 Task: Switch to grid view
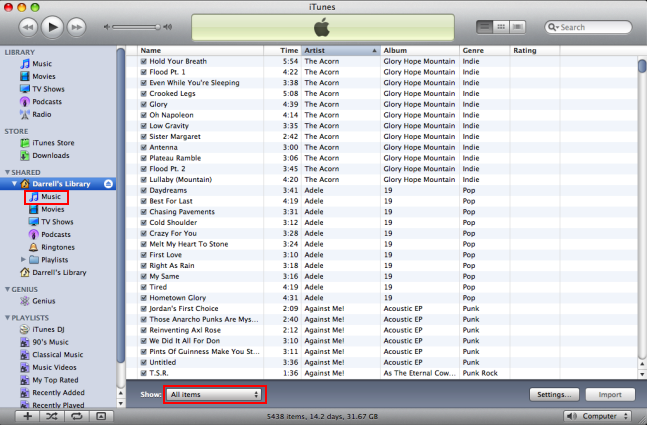[501, 27]
